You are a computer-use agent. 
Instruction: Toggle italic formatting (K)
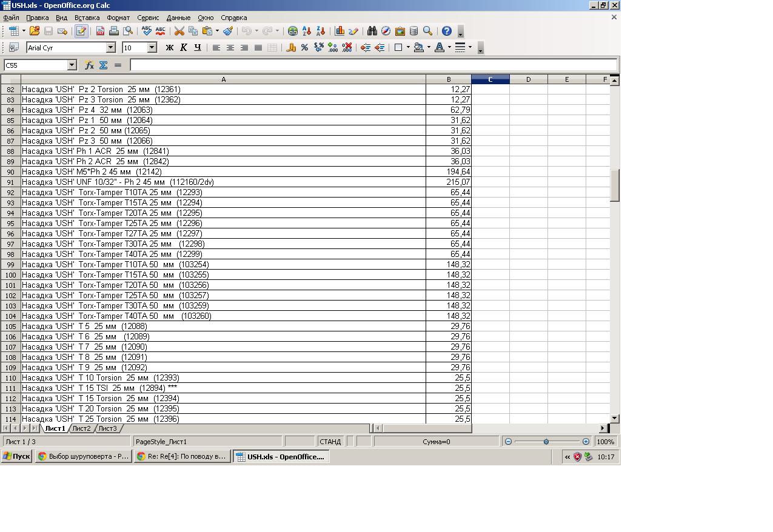coord(184,47)
